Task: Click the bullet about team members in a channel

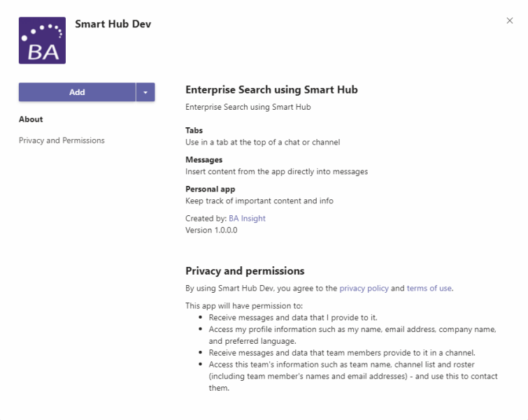Action: (x=342, y=352)
